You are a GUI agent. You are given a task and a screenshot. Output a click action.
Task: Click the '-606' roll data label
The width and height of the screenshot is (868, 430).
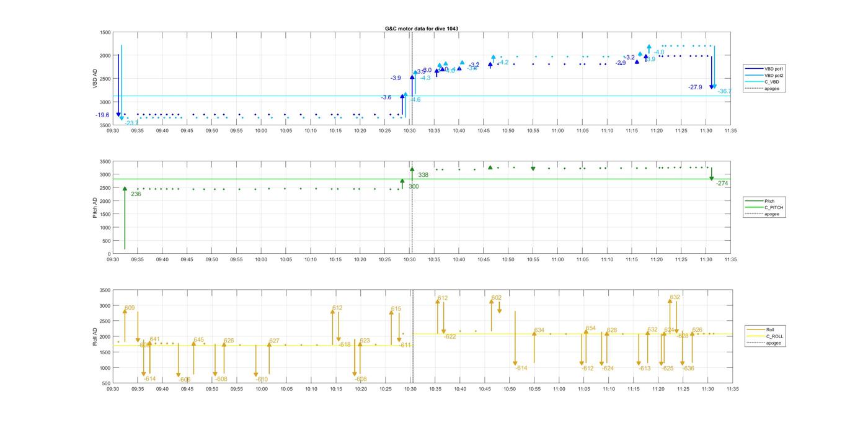(x=184, y=379)
